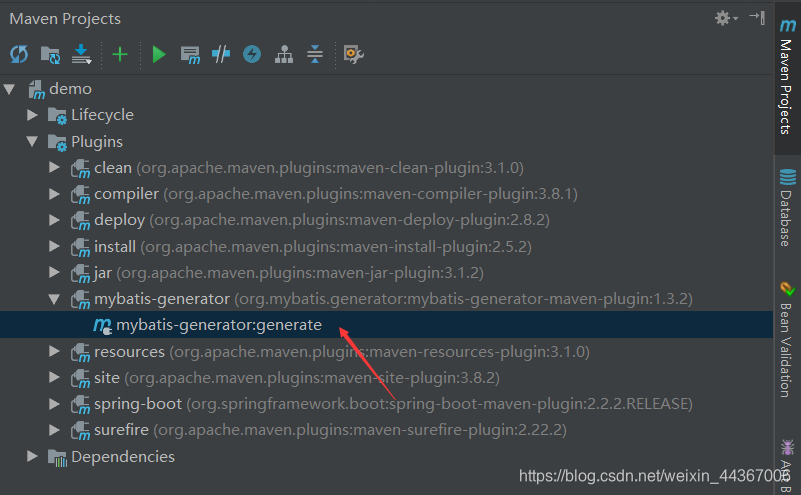The width and height of the screenshot is (801, 495).
Task: Select the Dependencies label
Action: click(x=123, y=456)
